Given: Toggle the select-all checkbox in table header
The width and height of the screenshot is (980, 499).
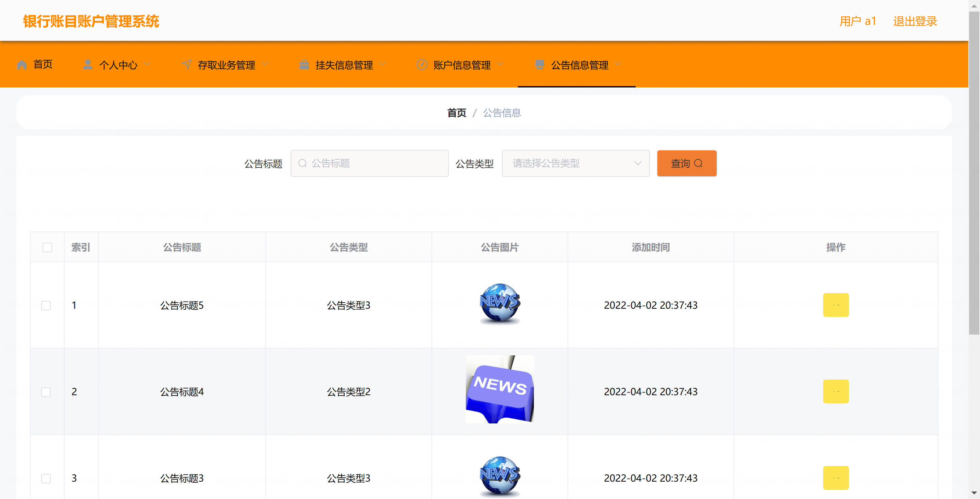Looking at the screenshot, I should coord(47,247).
